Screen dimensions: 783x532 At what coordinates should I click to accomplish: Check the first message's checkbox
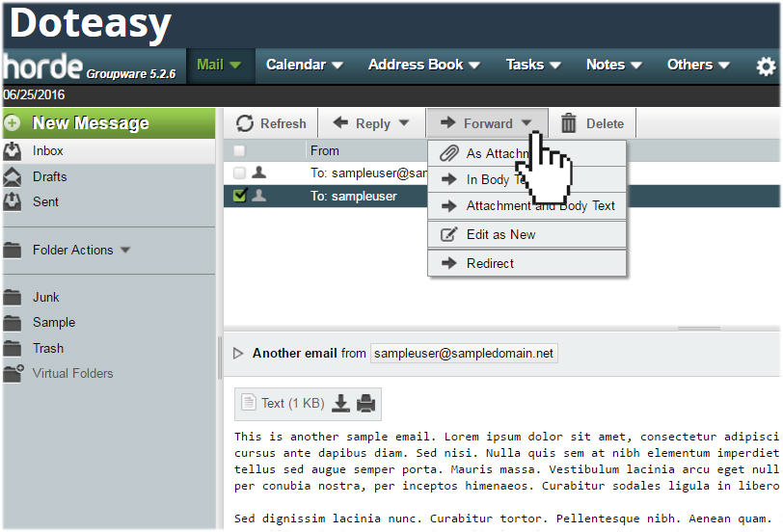coord(240,173)
